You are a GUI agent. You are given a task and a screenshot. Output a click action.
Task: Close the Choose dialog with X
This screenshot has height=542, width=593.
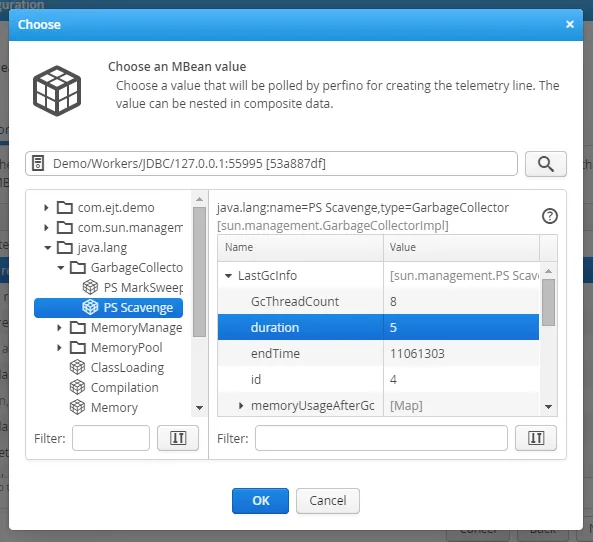click(x=570, y=25)
